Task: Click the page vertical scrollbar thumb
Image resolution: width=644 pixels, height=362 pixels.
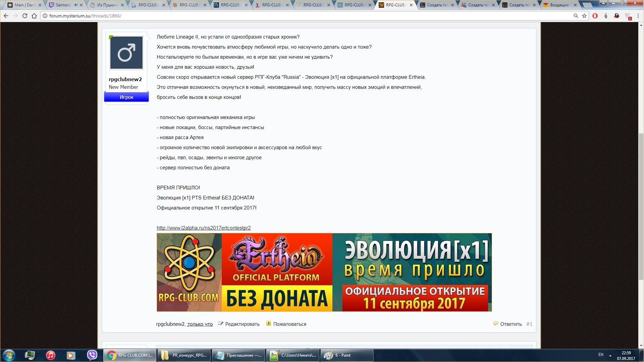Action: (x=641, y=207)
